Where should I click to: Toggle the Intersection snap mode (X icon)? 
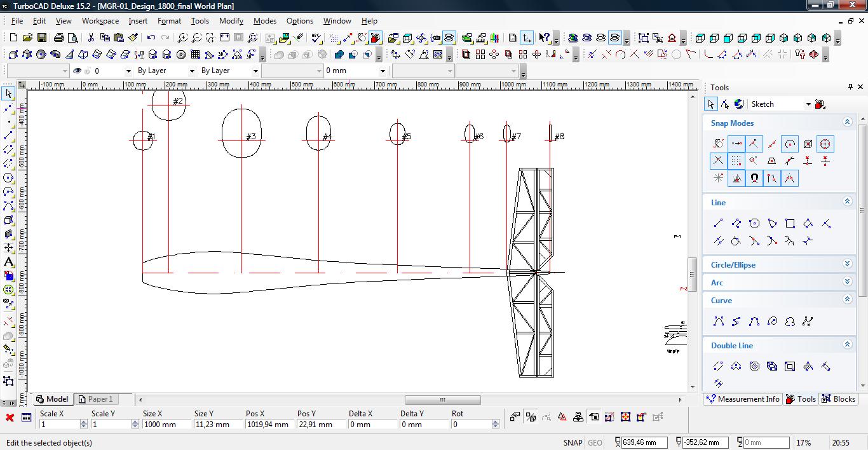(x=719, y=161)
